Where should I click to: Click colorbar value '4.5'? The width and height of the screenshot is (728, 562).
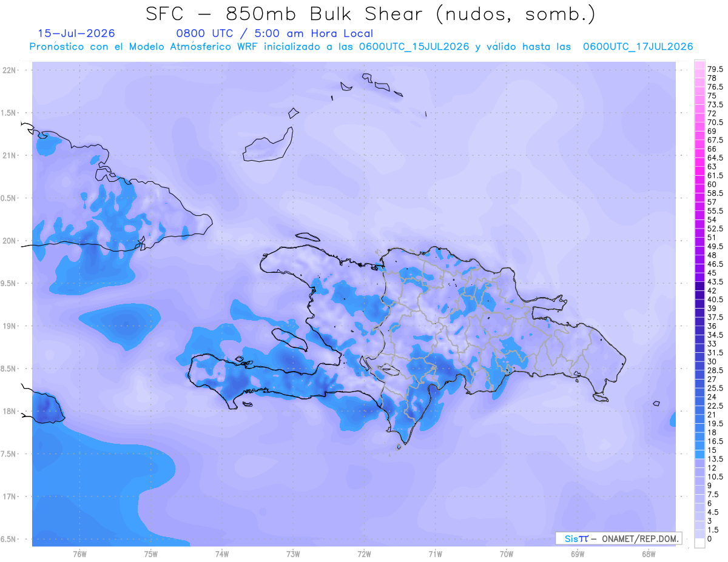[712, 512]
